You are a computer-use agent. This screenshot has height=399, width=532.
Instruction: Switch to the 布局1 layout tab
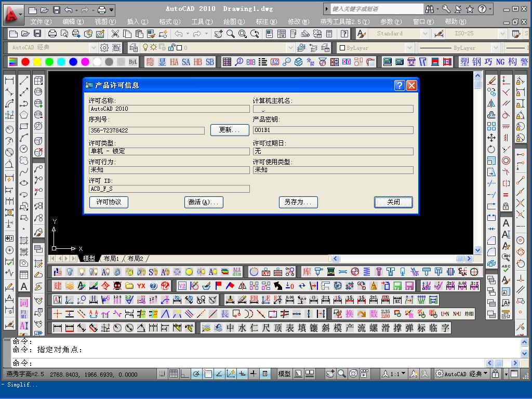pos(111,259)
